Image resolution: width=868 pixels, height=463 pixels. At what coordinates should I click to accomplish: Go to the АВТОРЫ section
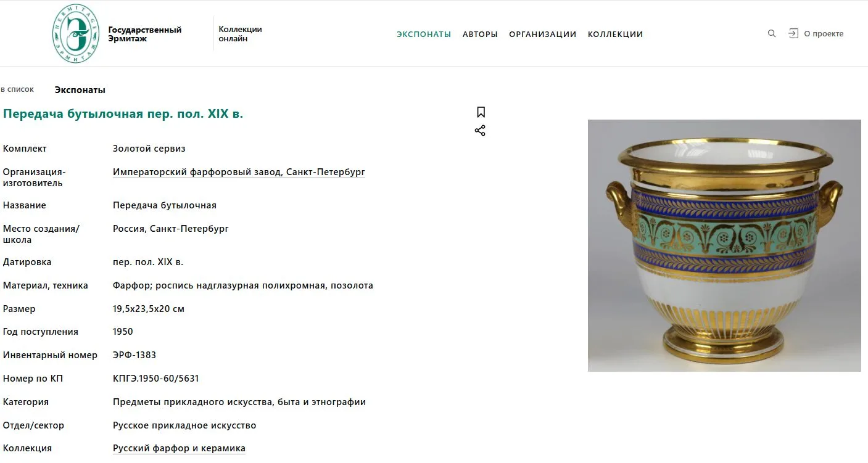coord(480,35)
